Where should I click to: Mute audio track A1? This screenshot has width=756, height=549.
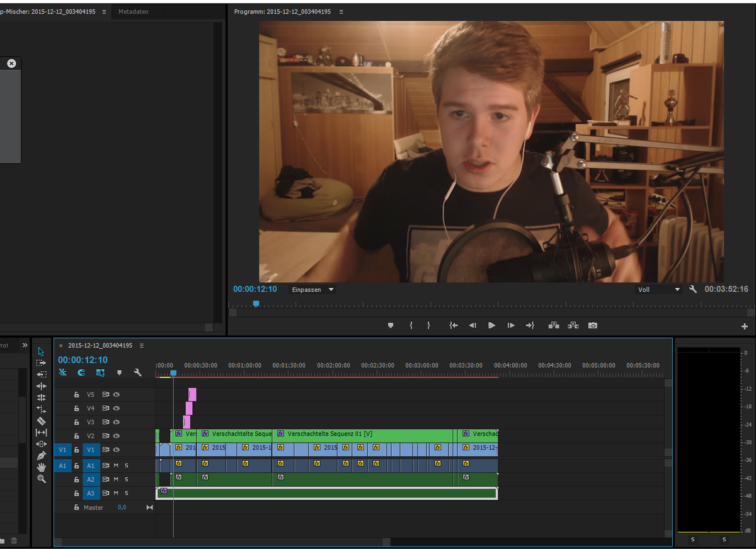click(116, 465)
